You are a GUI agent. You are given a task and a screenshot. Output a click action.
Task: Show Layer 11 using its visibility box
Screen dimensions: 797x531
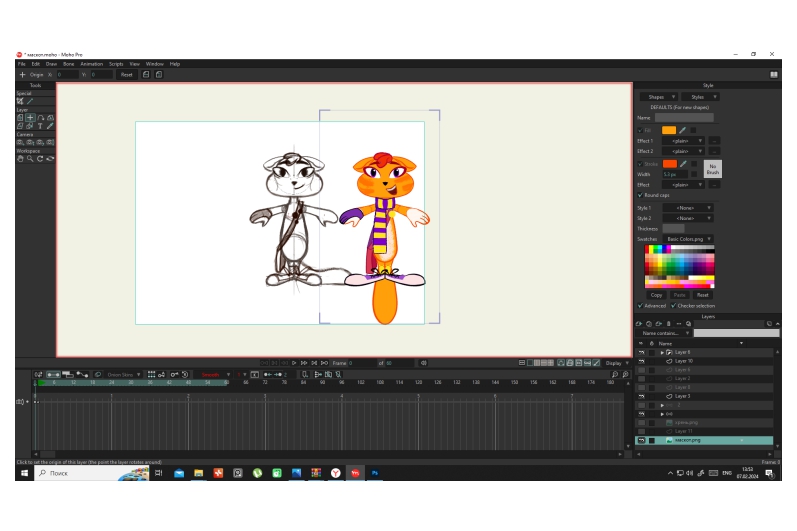[641, 431]
